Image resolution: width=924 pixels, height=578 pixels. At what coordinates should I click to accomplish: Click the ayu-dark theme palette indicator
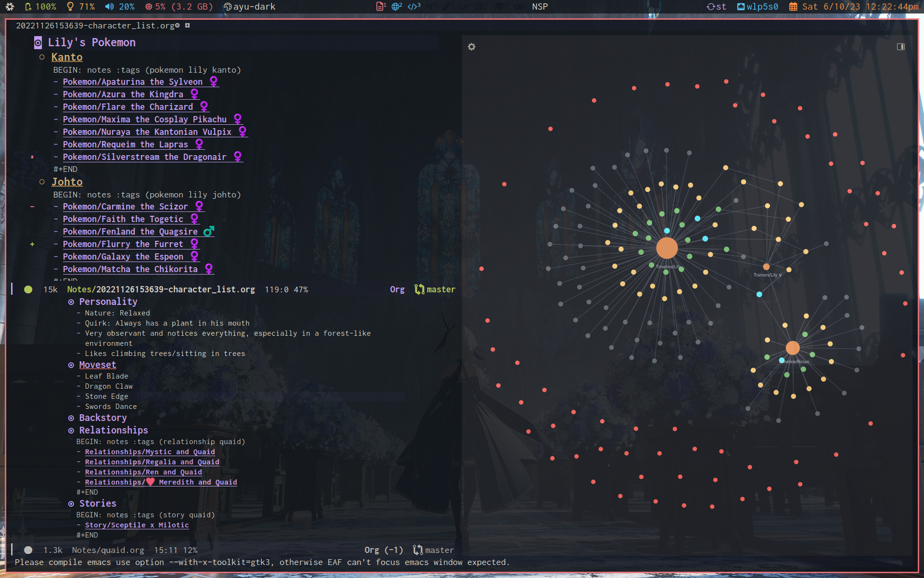[x=249, y=7]
